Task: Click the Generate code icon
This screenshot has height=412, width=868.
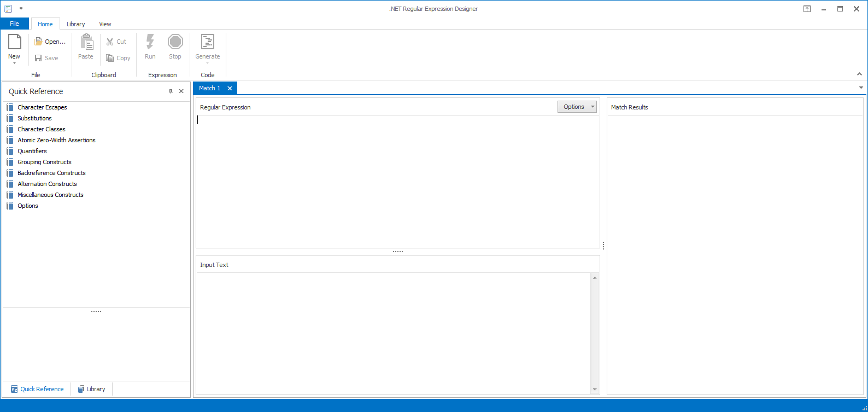Action: (208, 42)
